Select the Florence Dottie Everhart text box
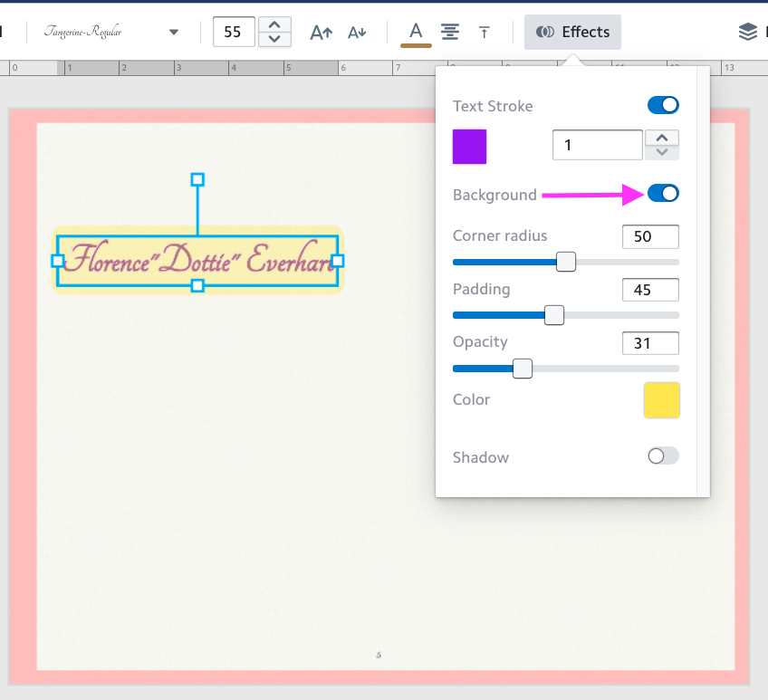Viewport: 768px width, 700px height. (x=197, y=260)
